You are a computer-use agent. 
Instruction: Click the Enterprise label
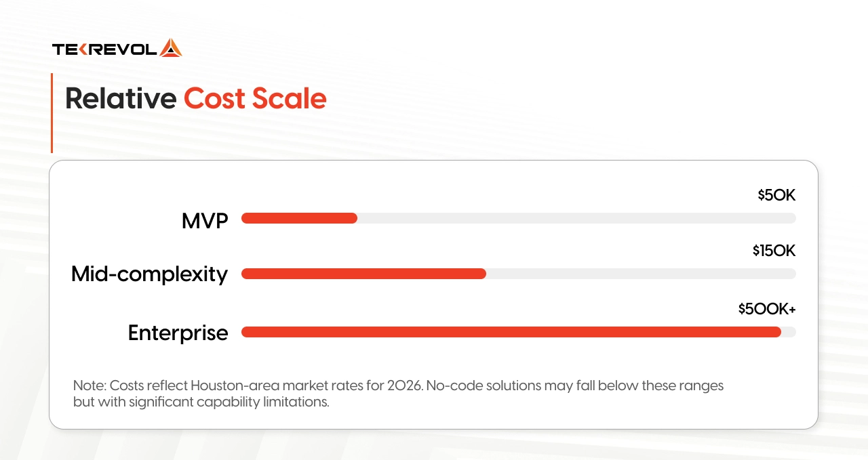[x=178, y=333]
